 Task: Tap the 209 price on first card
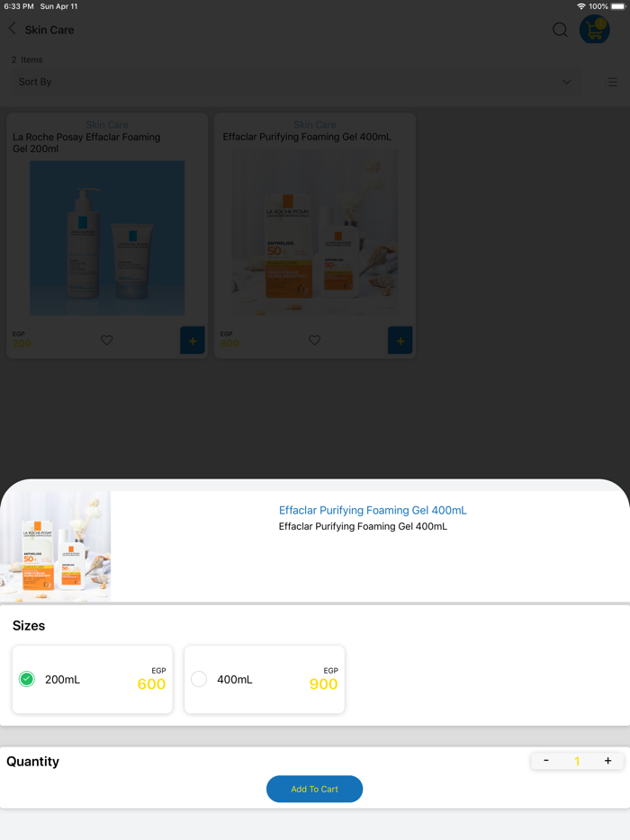(22, 344)
